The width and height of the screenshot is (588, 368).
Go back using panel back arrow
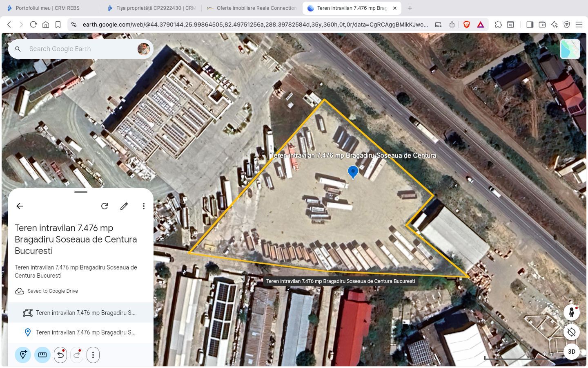20,206
